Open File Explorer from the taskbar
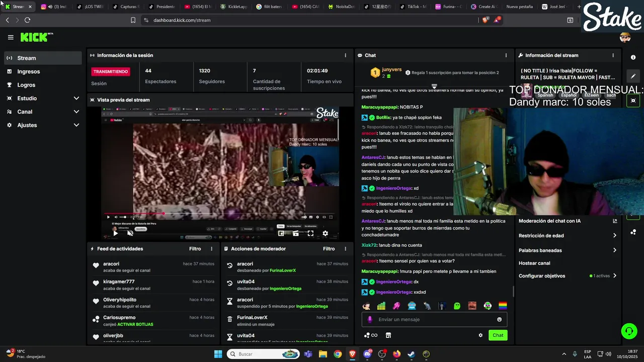The height and width of the screenshot is (362, 644). coord(323,354)
